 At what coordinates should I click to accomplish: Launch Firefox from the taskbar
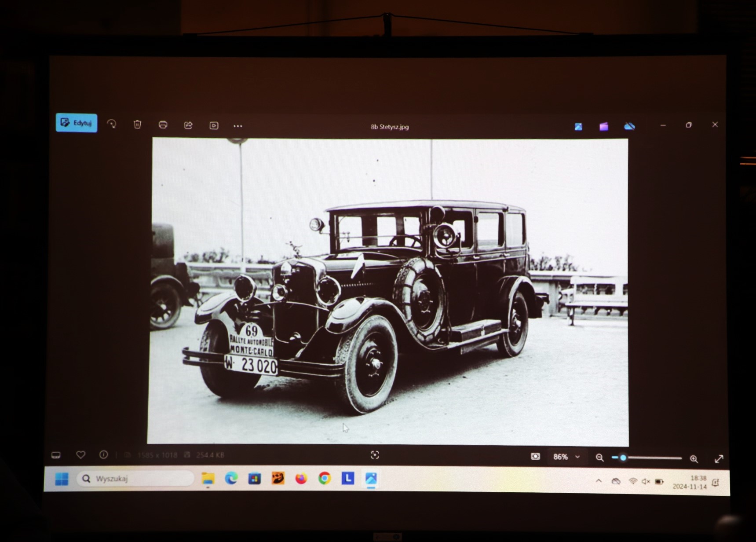[x=301, y=478]
